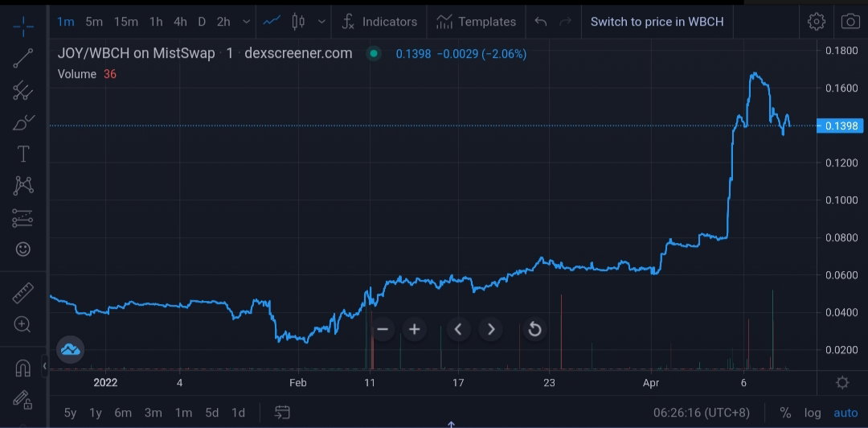Image resolution: width=868 pixels, height=428 pixels.
Task: Open the emoji icons tool
Action: [x=23, y=249]
